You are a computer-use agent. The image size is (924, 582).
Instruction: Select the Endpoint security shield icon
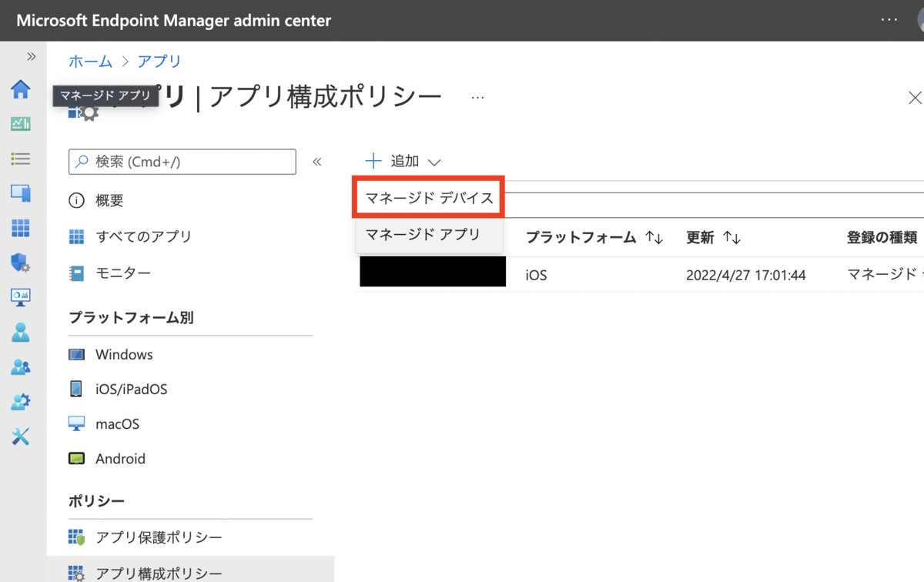click(x=21, y=263)
